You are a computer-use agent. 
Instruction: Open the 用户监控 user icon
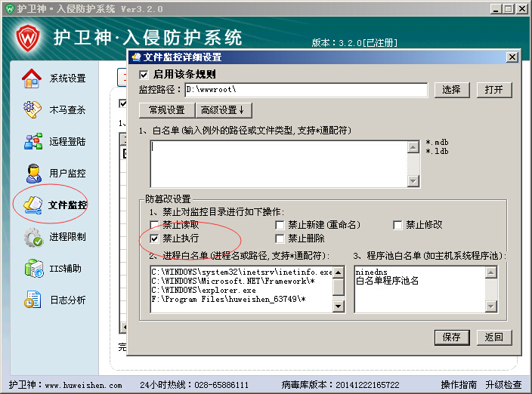pyautogui.click(x=33, y=173)
